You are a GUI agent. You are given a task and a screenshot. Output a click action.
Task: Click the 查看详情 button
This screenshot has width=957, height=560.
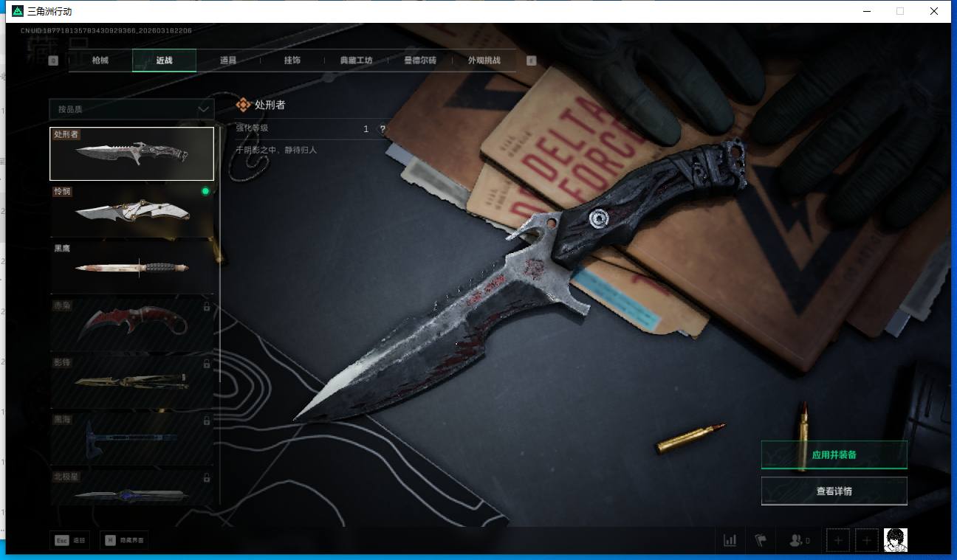point(834,491)
